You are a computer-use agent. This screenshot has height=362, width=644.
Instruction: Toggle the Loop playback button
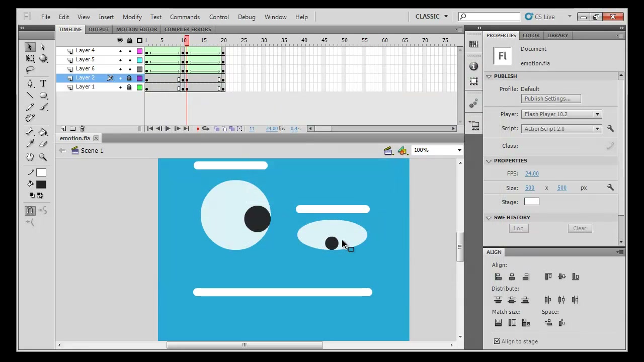click(x=206, y=129)
